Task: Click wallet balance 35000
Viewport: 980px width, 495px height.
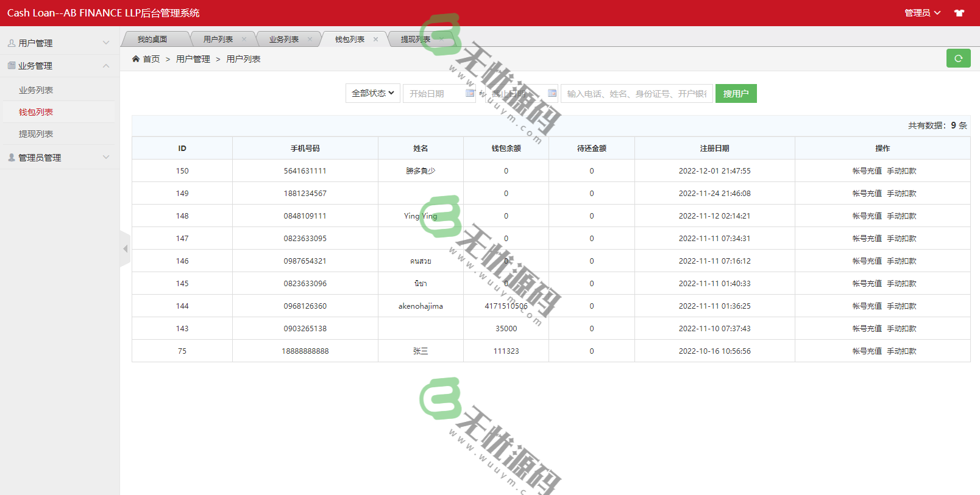Action: click(506, 328)
